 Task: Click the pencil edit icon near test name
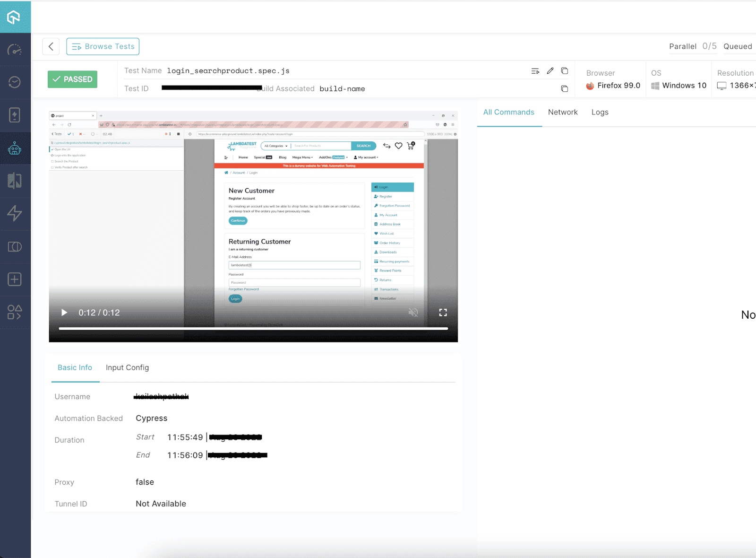550,71
